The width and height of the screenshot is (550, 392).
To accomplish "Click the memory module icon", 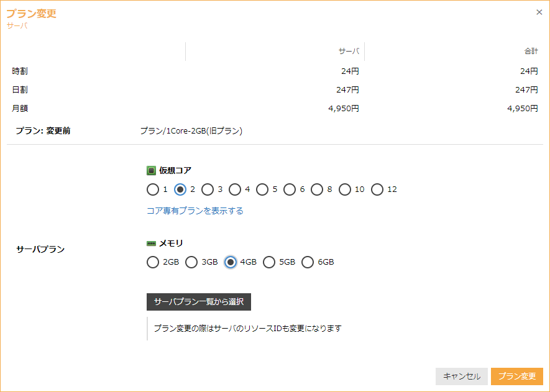I will 151,244.
